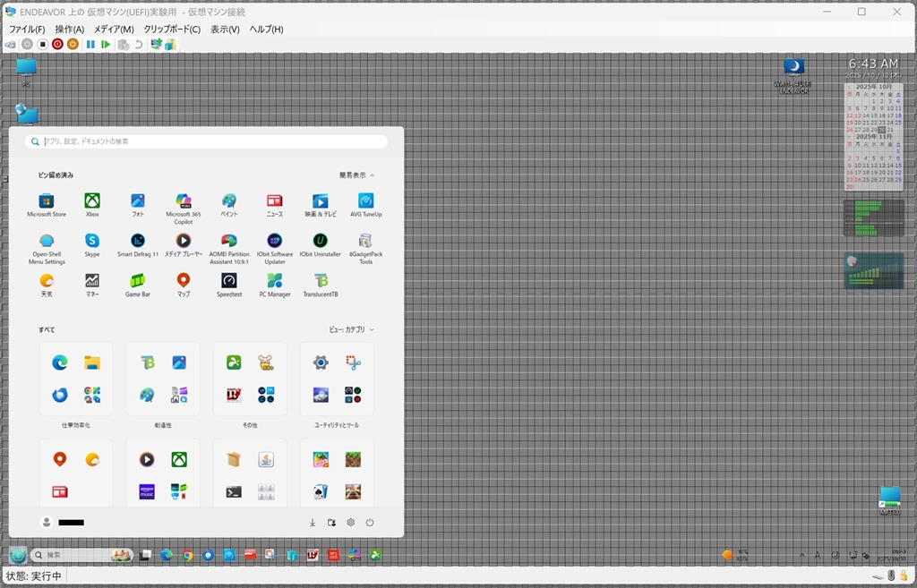Open Speedtest app
This screenshot has width=917, height=588.
coord(229,285)
